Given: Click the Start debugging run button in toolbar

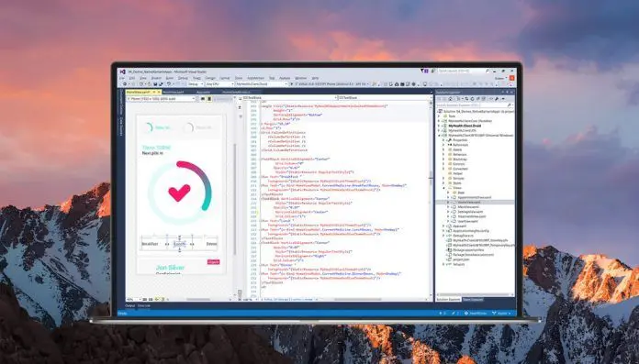Looking at the screenshot, I should tap(292, 83).
